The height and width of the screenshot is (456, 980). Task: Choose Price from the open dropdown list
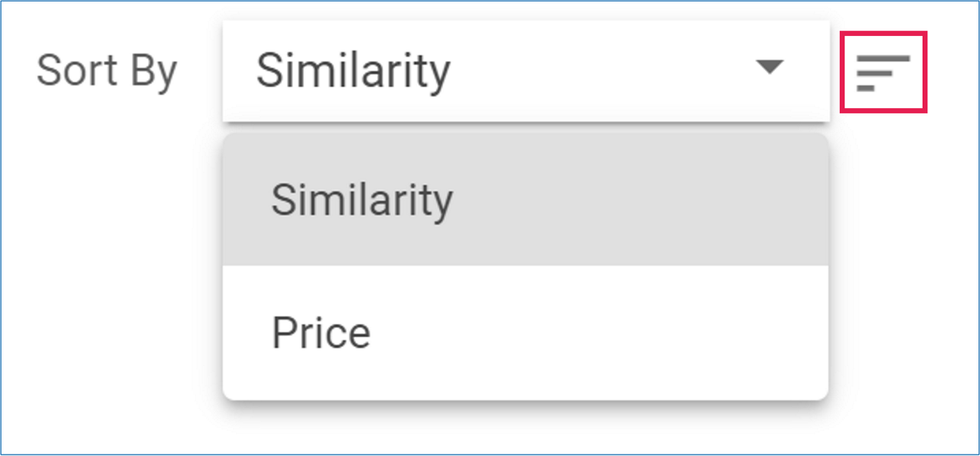pos(525,333)
